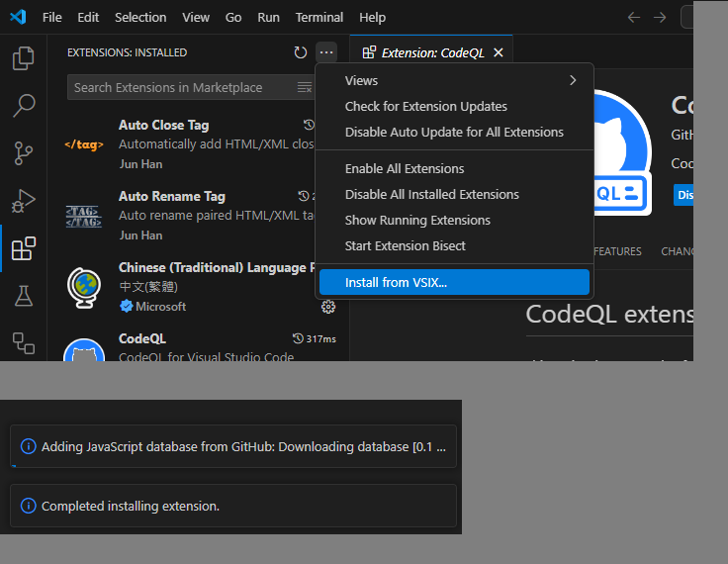Click the CodeQL extension list icon
This screenshot has width=728, height=564.
coord(84,349)
